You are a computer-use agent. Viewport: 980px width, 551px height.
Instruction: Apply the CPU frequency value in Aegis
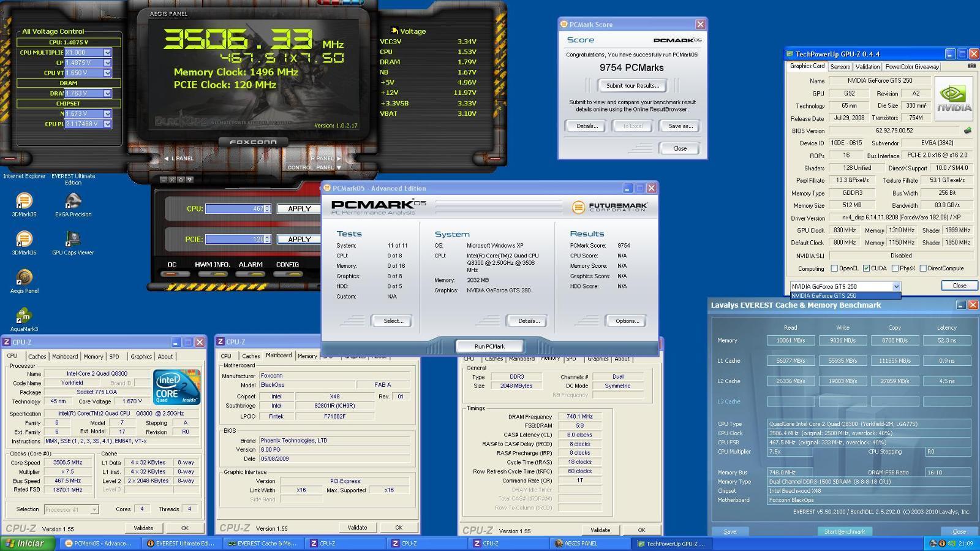(x=300, y=208)
